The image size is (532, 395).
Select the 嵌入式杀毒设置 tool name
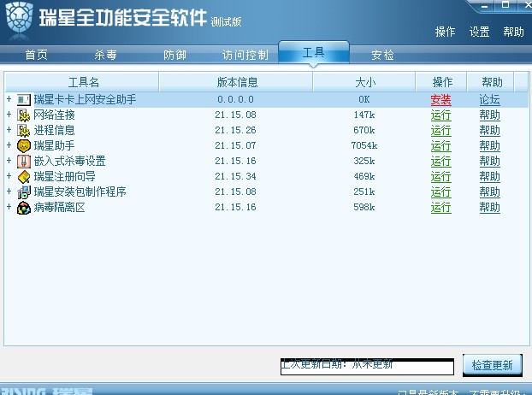[x=69, y=161]
